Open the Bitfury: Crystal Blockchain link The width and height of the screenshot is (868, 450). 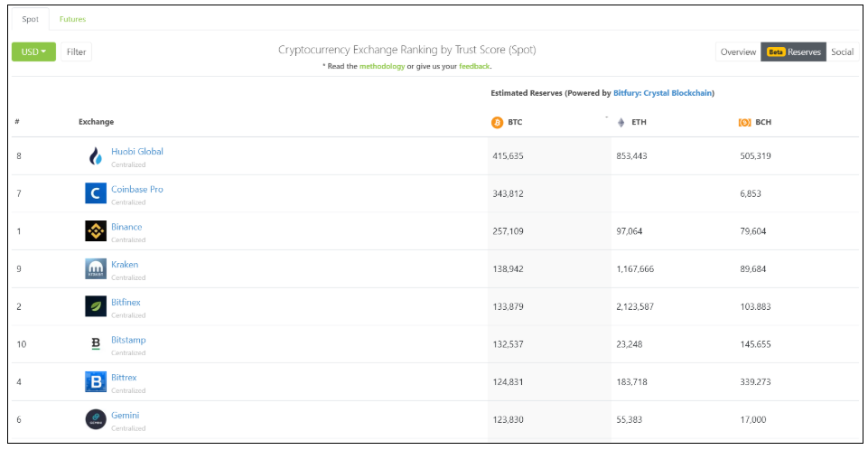(x=663, y=93)
